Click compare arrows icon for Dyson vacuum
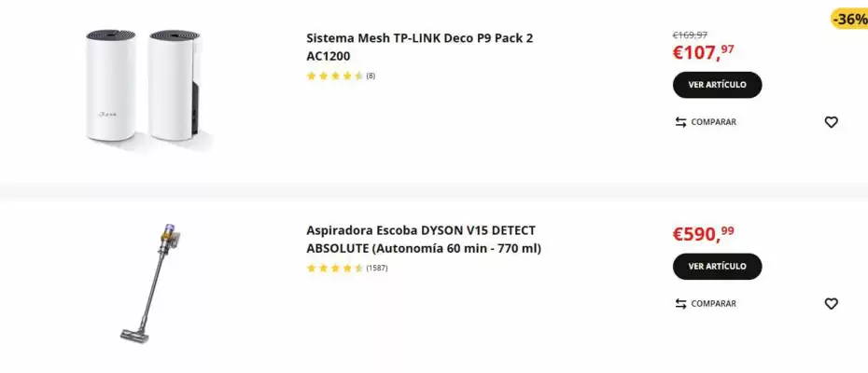The image size is (868, 373). 680,304
